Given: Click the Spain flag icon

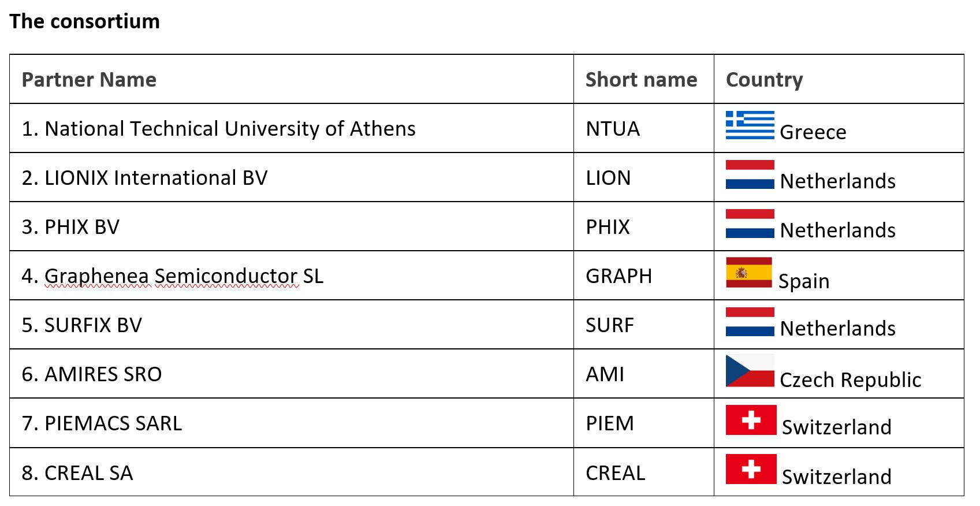Looking at the screenshot, I should tap(748, 272).
